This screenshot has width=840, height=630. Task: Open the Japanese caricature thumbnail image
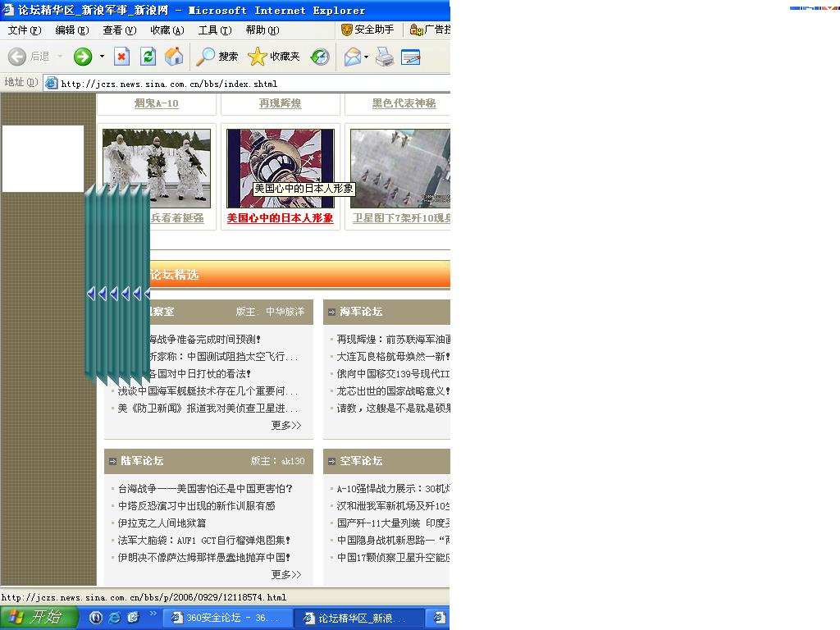(x=281, y=168)
